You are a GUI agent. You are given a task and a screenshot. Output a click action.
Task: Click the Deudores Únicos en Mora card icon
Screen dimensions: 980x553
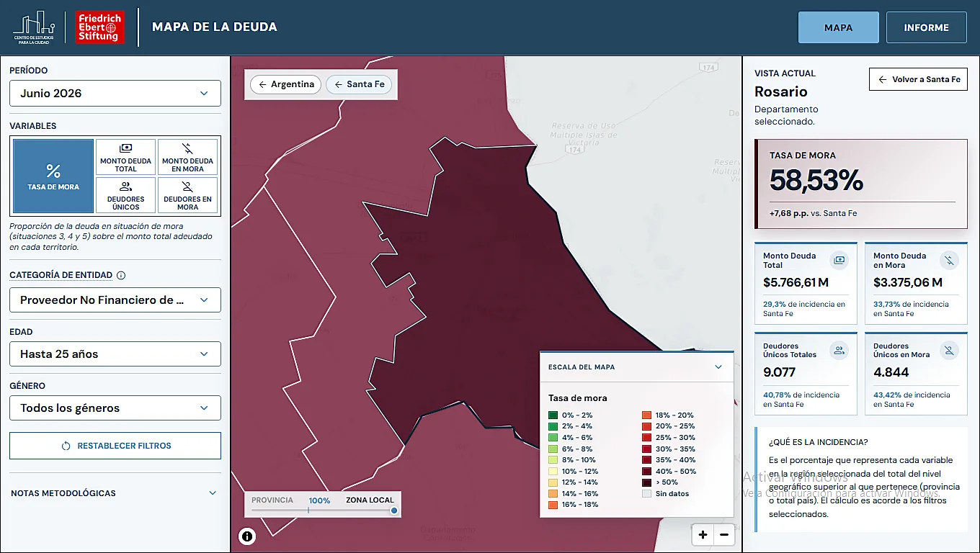[949, 351]
